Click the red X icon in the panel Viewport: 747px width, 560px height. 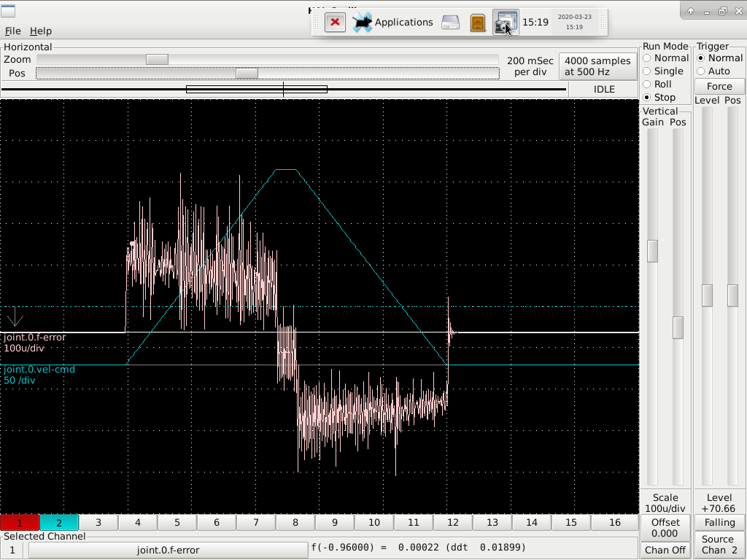[x=335, y=22]
